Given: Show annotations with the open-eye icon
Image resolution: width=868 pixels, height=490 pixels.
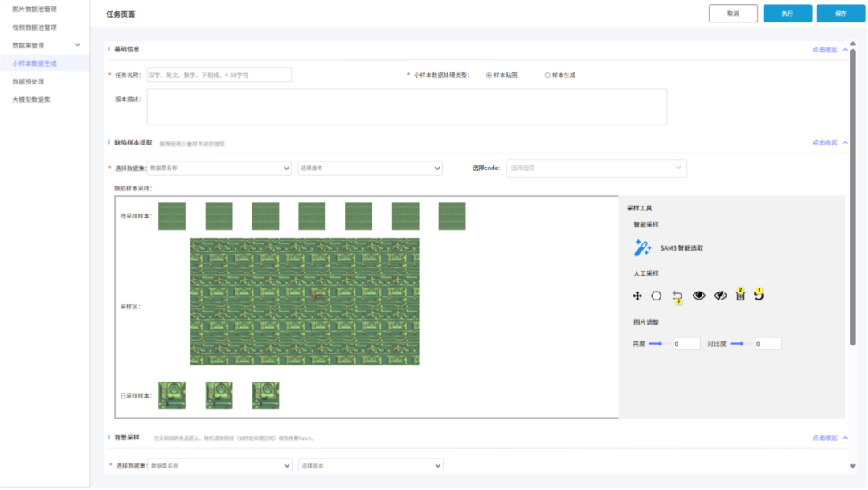Looking at the screenshot, I should click(698, 296).
